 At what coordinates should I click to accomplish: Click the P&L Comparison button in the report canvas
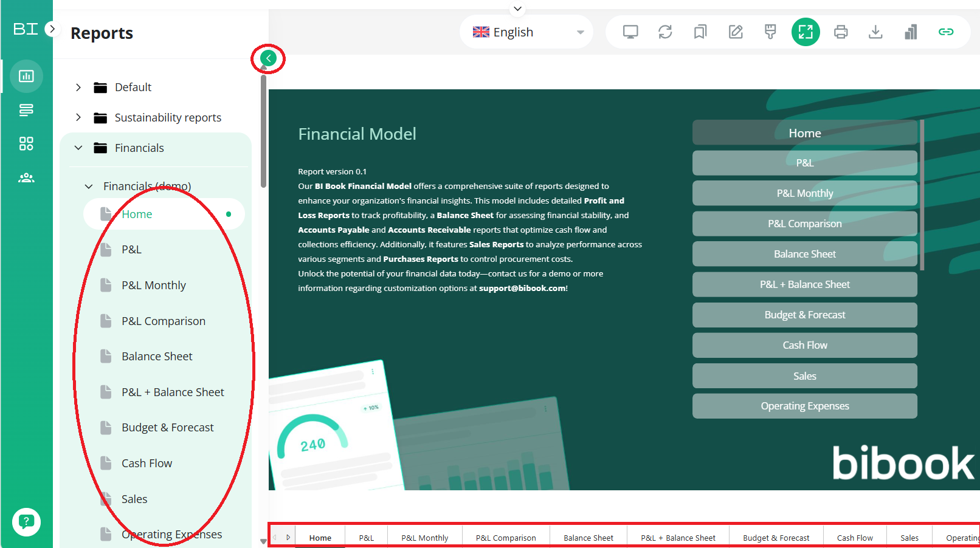[x=805, y=224]
